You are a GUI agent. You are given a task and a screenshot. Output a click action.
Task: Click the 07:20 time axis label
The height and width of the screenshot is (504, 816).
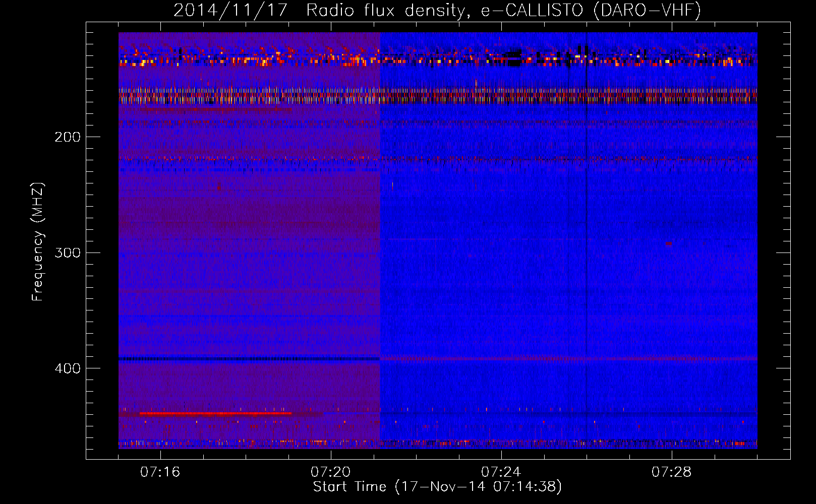(331, 472)
